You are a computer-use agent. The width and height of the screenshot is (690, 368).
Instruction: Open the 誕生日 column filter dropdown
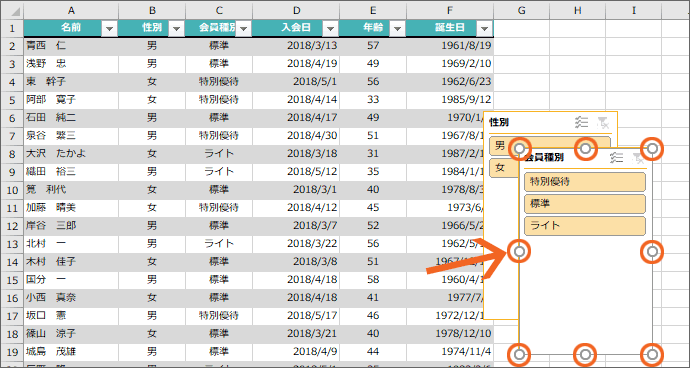click(484, 29)
